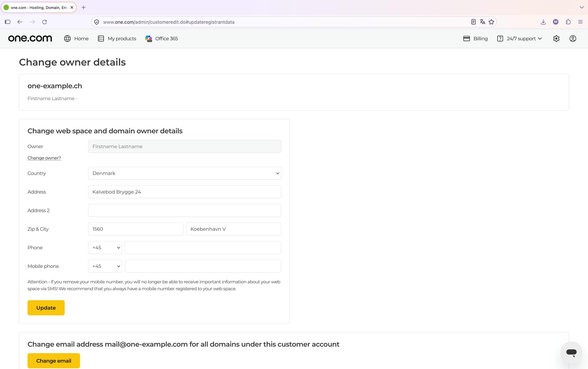Click the site security shield icon
Viewport: 588px width, 369px height.
pos(97,22)
